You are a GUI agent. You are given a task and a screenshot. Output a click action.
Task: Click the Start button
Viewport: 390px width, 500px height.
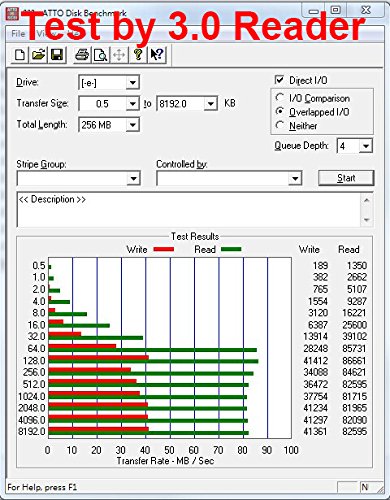click(346, 178)
